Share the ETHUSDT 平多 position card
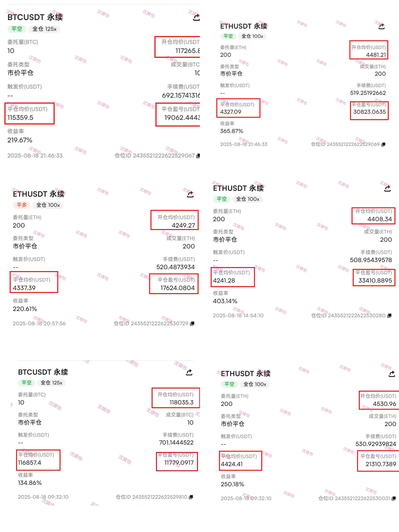 [190, 194]
